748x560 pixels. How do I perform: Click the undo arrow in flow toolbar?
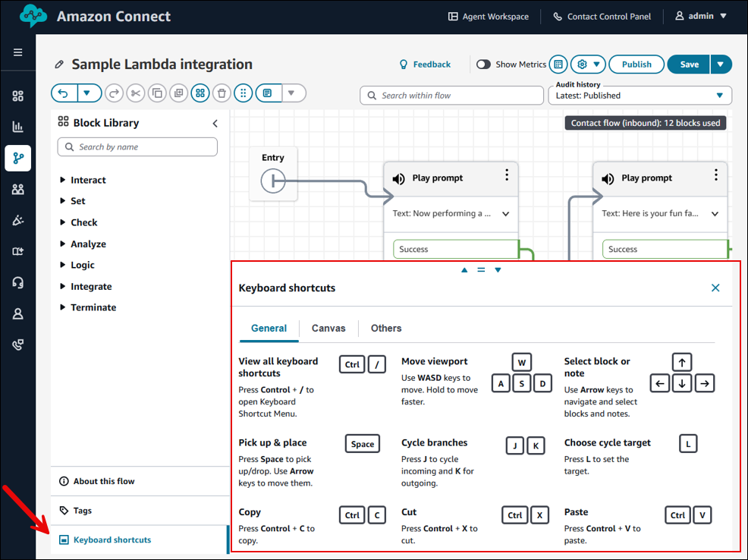point(64,93)
